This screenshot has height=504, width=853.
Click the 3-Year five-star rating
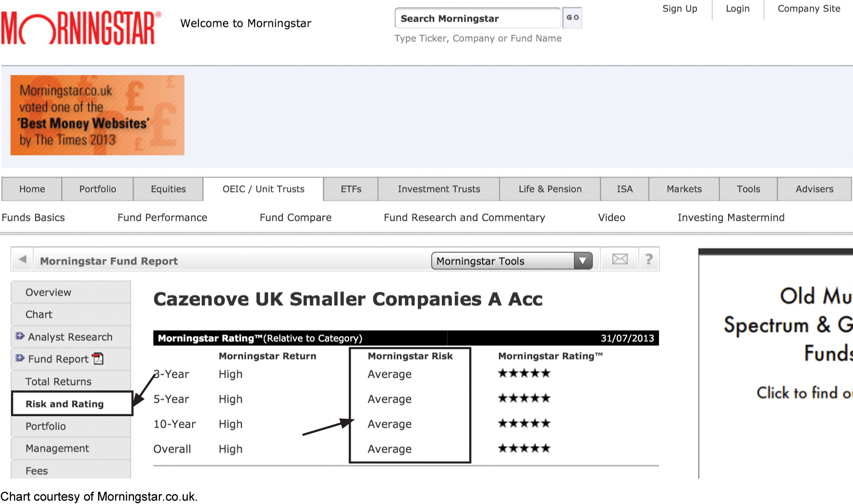click(524, 373)
